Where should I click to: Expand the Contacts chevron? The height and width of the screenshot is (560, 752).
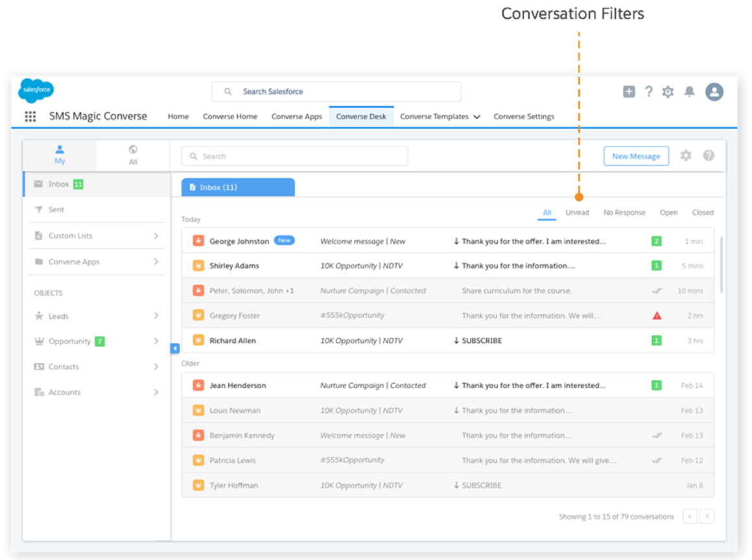156,366
